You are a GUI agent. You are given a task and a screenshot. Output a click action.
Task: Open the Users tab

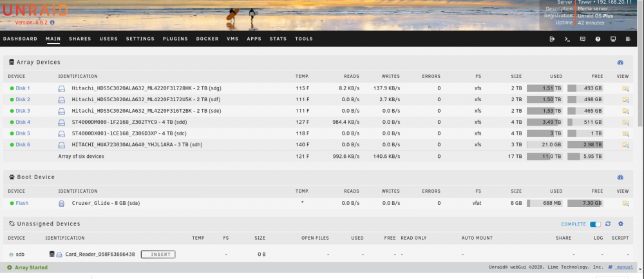click(x=108, y=39)
